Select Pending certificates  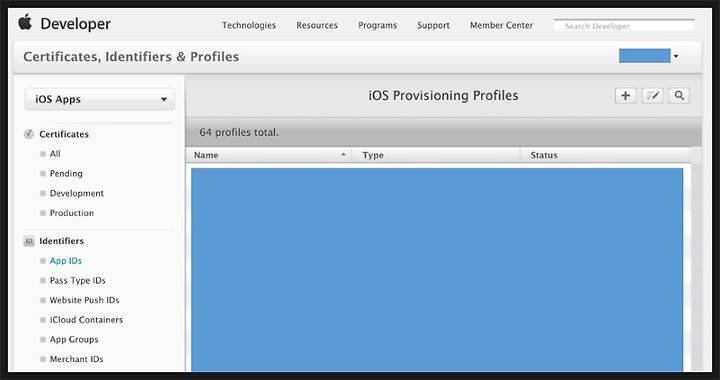(x=66, y=173)
